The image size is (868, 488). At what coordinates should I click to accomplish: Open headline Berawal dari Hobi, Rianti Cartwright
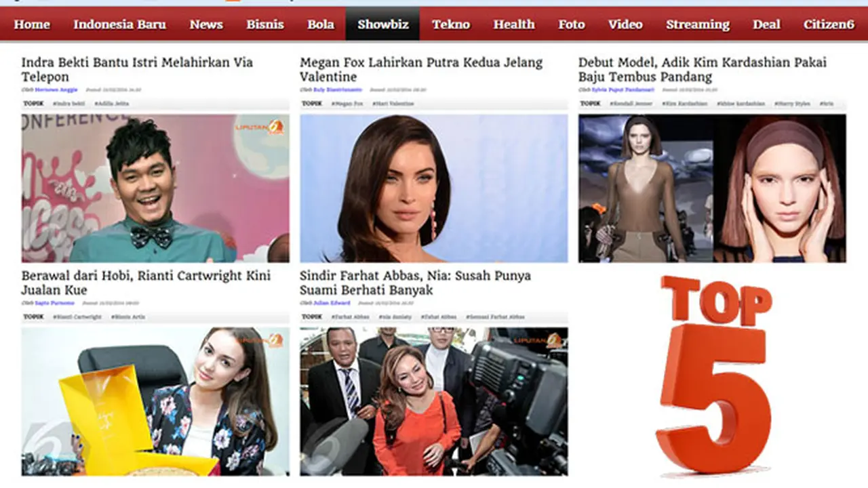[146, 283]
